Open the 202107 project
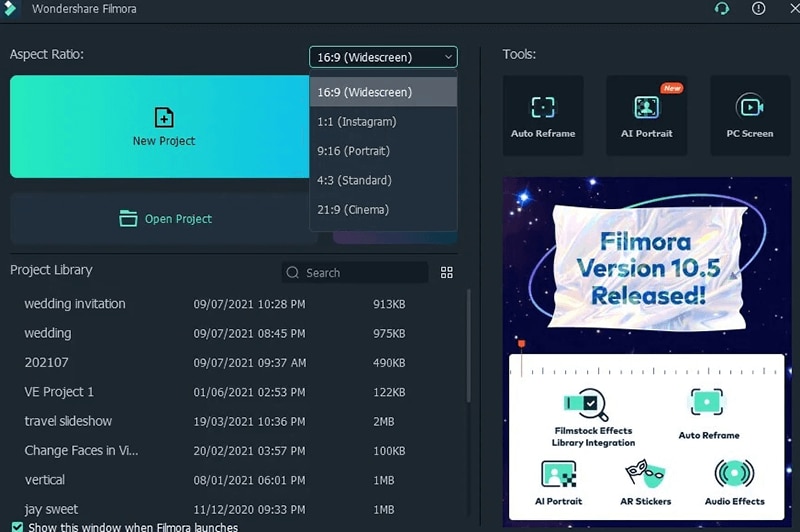This screenshot has width=800, height=532. point(46,363)
